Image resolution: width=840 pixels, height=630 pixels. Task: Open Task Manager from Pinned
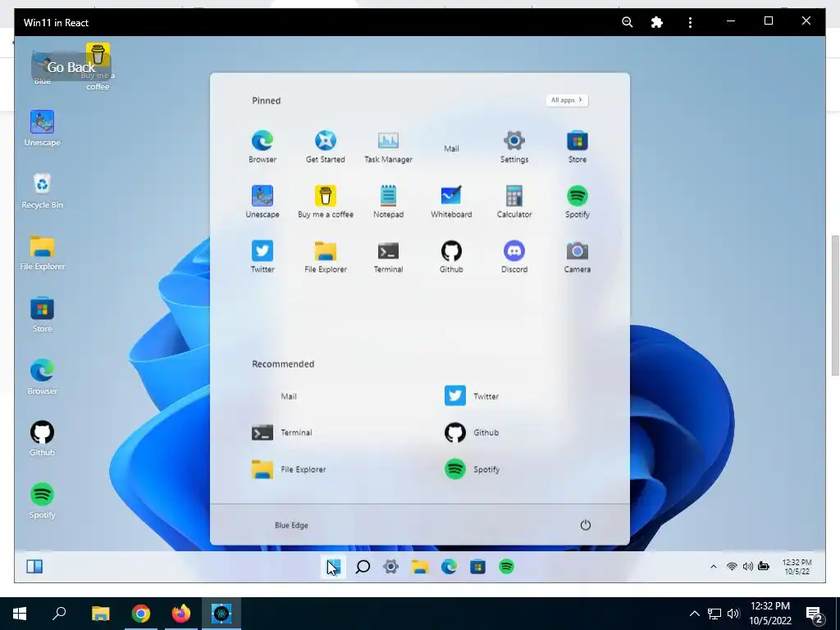(x=388, y=146)
